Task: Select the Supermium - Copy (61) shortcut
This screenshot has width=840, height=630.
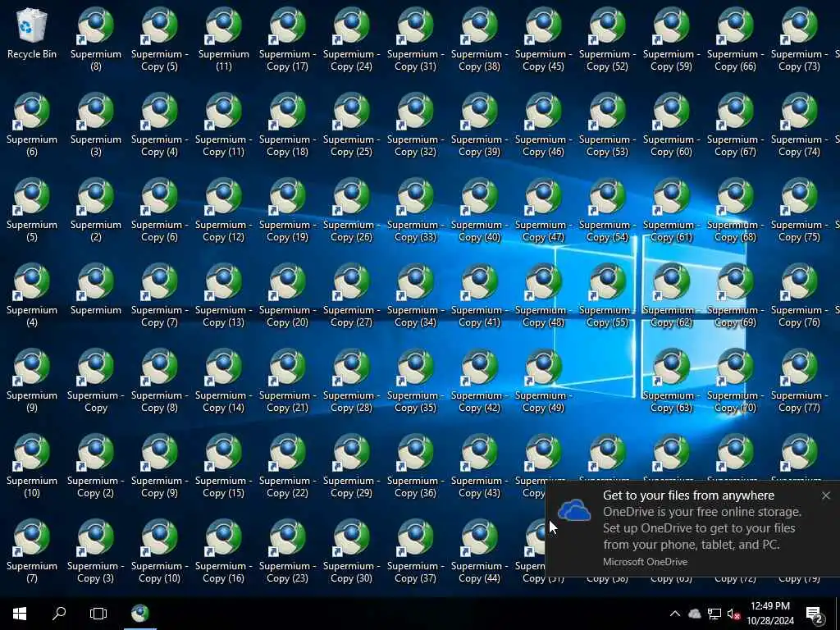Action: click(x=671, y=210)
